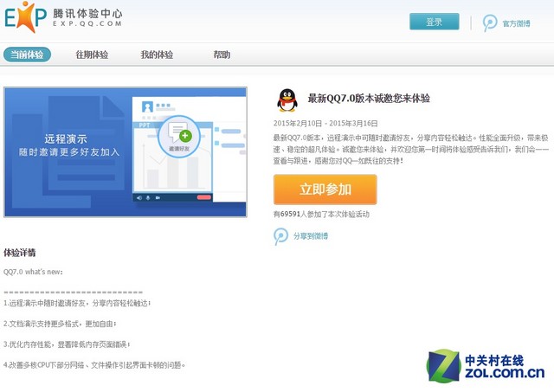Click the microphone icon in banner toolbar

148,198
